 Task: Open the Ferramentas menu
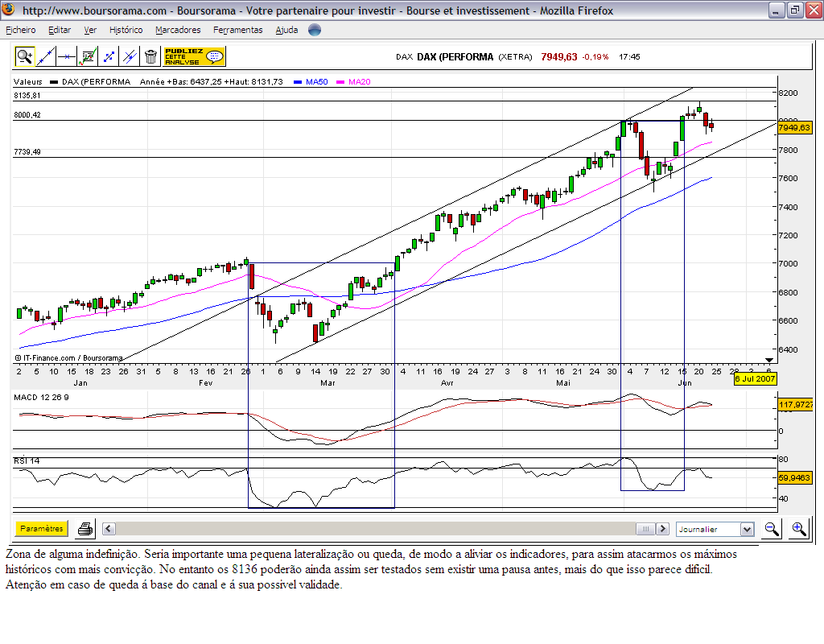click(238, 30)
